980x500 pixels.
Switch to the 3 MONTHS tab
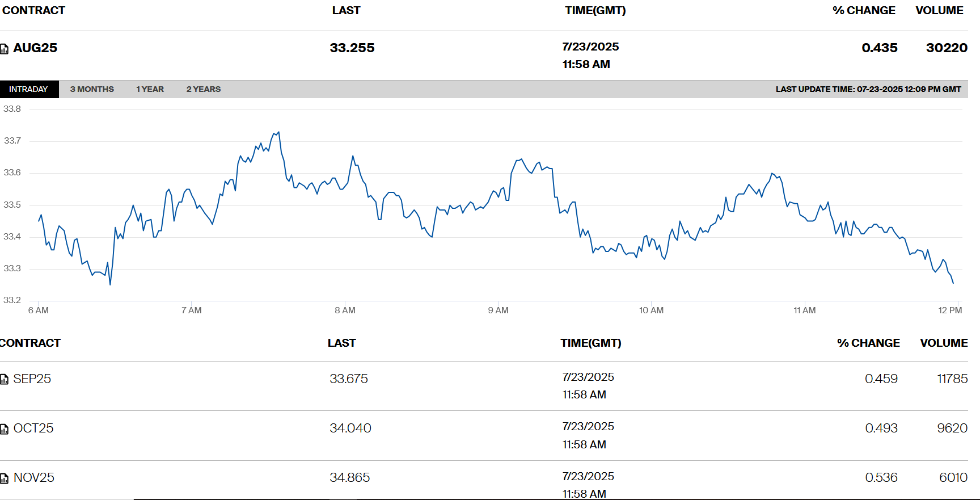(92, 89)
